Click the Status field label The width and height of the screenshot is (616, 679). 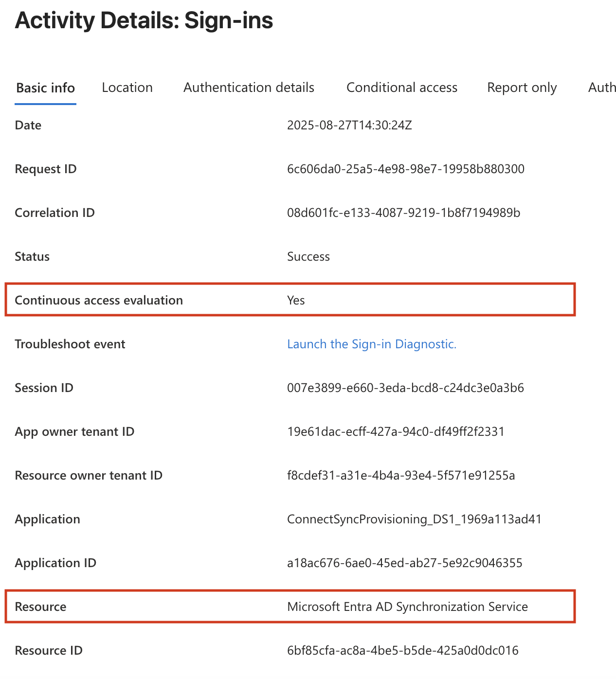[x=32, y=257]
